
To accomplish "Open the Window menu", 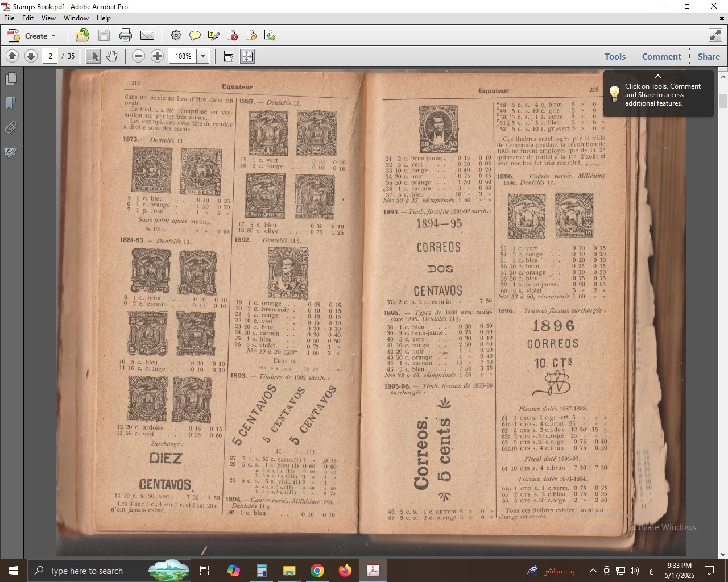I will coord(76,18).
